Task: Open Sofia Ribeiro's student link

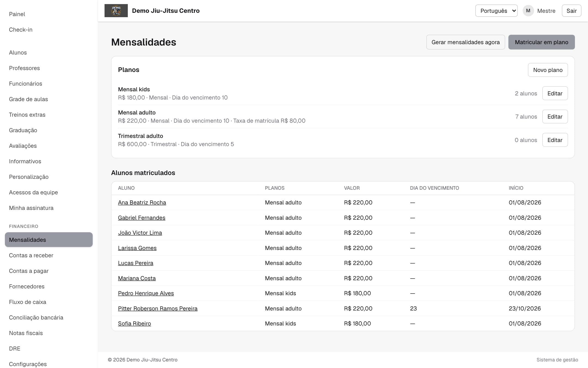Action: [134, 323]
